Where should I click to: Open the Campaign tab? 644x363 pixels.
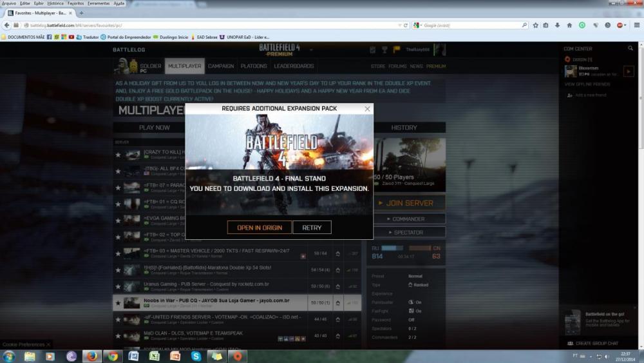(x=221, y=66)
